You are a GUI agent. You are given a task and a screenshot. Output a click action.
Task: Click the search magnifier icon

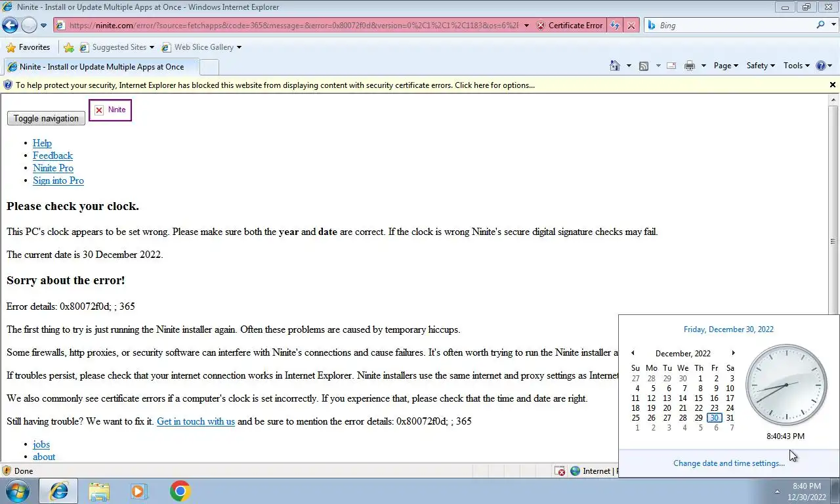tap(820, 25)
